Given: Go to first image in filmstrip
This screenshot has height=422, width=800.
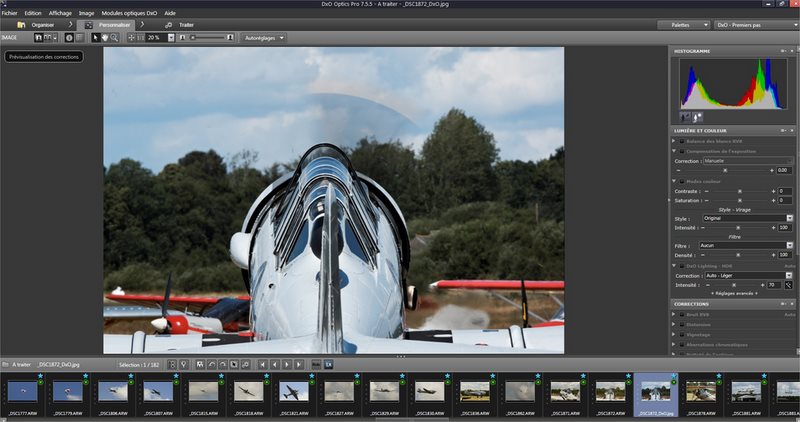Looking at the screenshot, I should pos(262,365).
